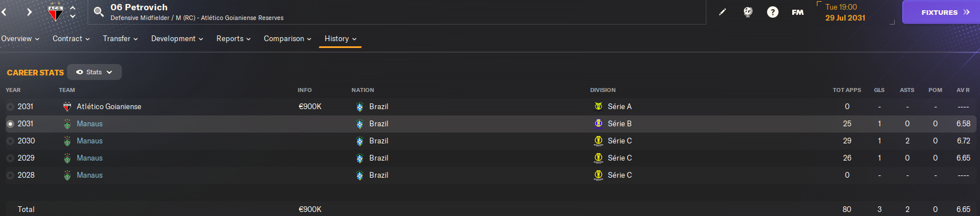
Task: Open the Stats view dropdown
Action: pyautogui.click(x=94, y=72)
